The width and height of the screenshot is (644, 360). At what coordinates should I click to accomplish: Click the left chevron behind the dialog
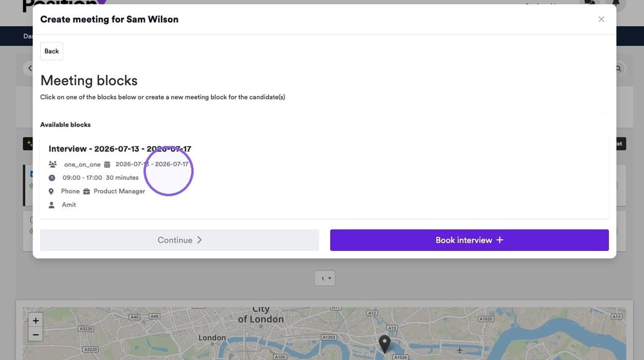(29, 68)
